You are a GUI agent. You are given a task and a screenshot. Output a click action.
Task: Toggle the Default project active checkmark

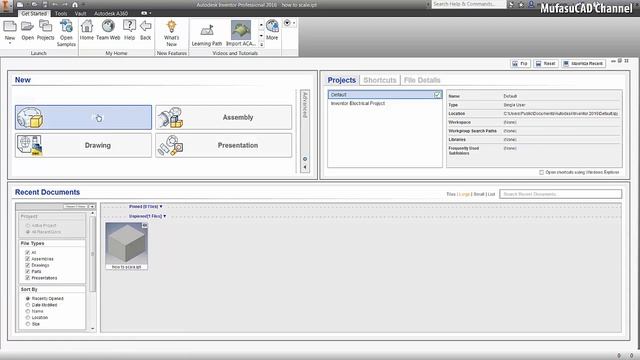(x=437, y=95)
